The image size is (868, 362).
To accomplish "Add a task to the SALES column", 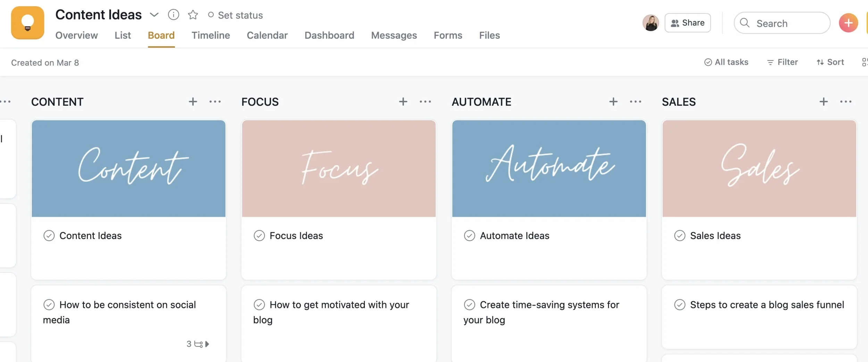I will [823, 102].
